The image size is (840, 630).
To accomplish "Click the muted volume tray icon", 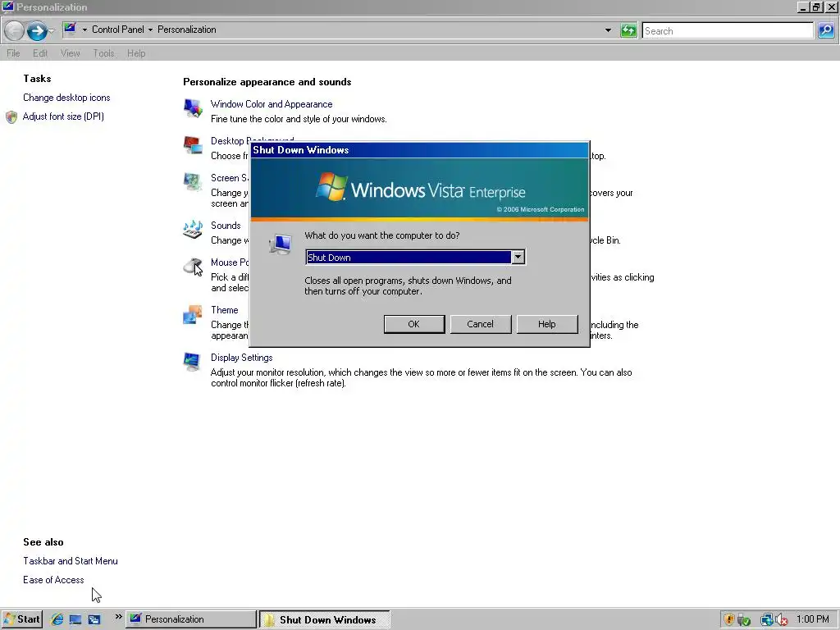I will (781, 620).
